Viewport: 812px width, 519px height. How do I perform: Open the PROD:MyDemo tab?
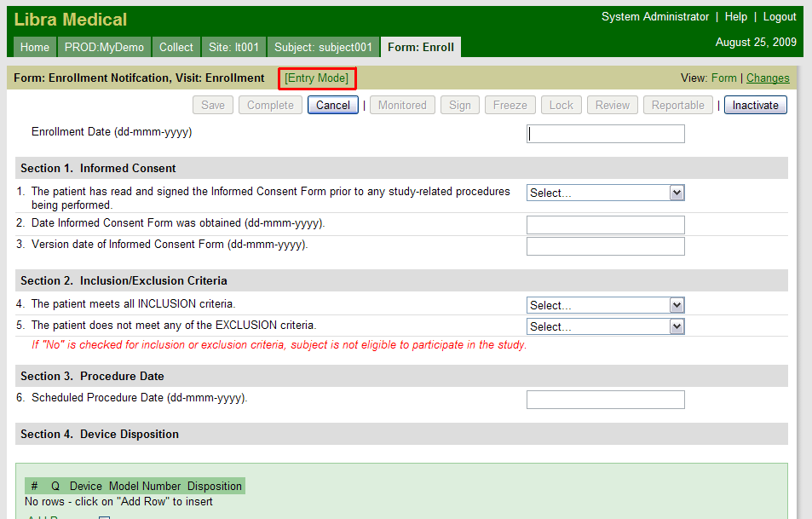tap(105, 48)
